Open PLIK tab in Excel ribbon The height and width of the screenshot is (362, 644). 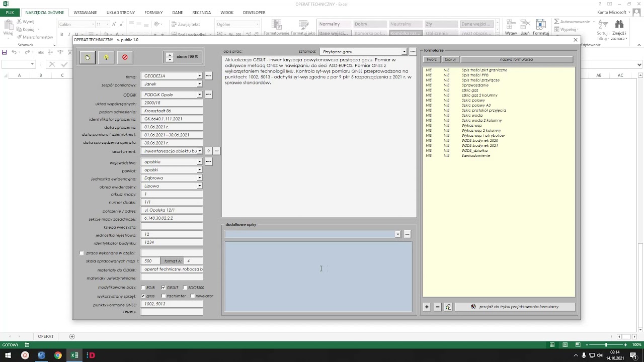(10, 12)
